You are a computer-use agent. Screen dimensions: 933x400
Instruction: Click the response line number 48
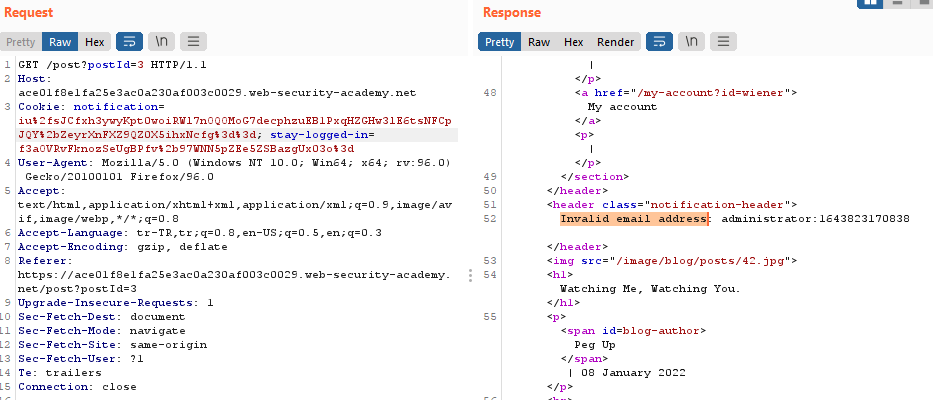490,93
